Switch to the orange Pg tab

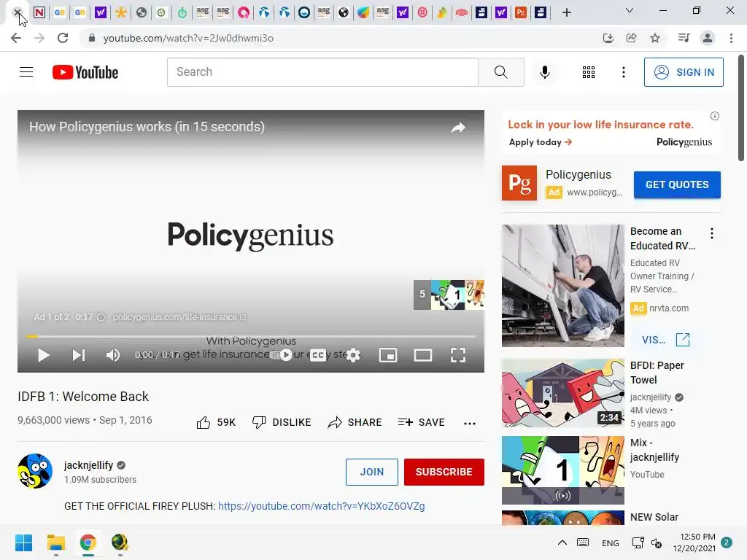(521, 13)
